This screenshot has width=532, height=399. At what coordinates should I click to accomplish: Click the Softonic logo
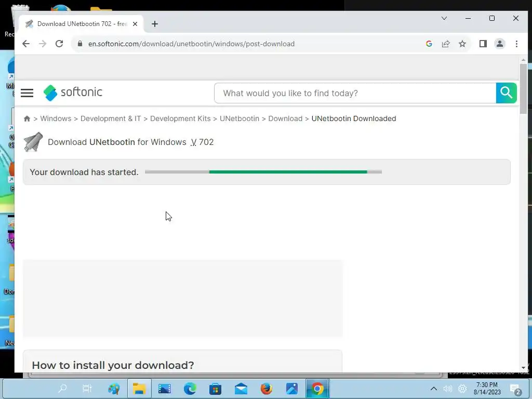tap(73, 92)
